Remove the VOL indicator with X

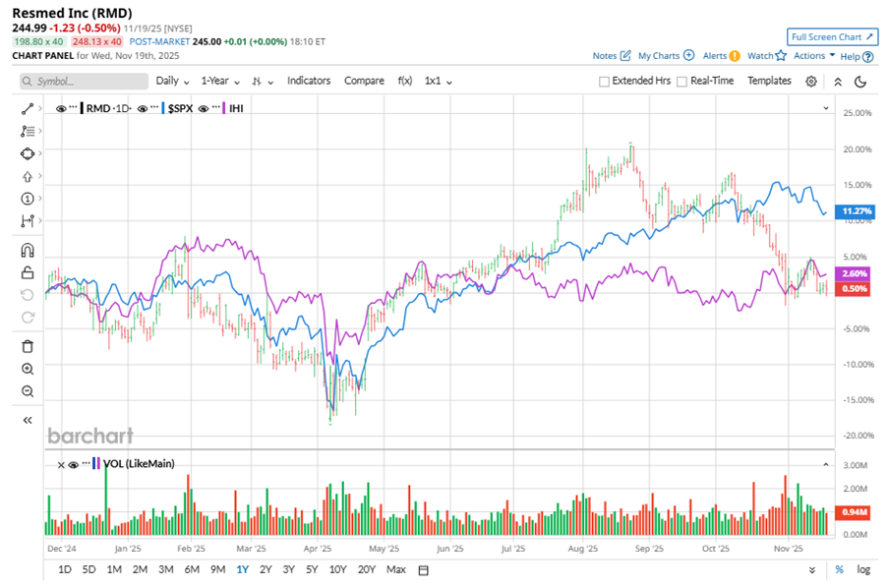pyautogui.click(x=61, y=464)
